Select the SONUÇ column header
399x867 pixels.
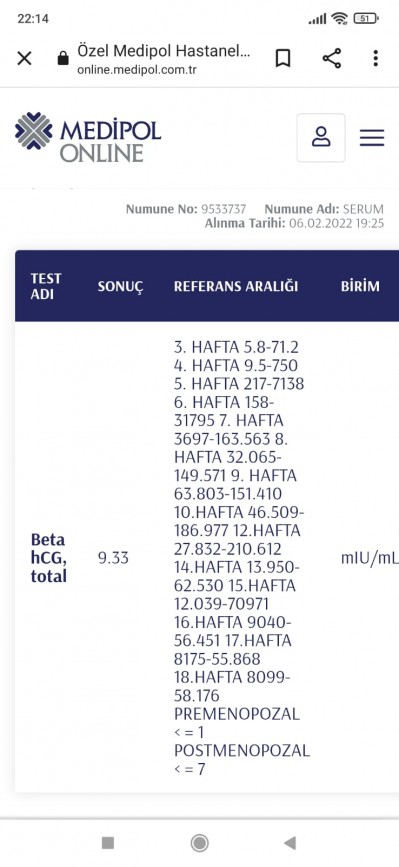click(x=120, y=286)
